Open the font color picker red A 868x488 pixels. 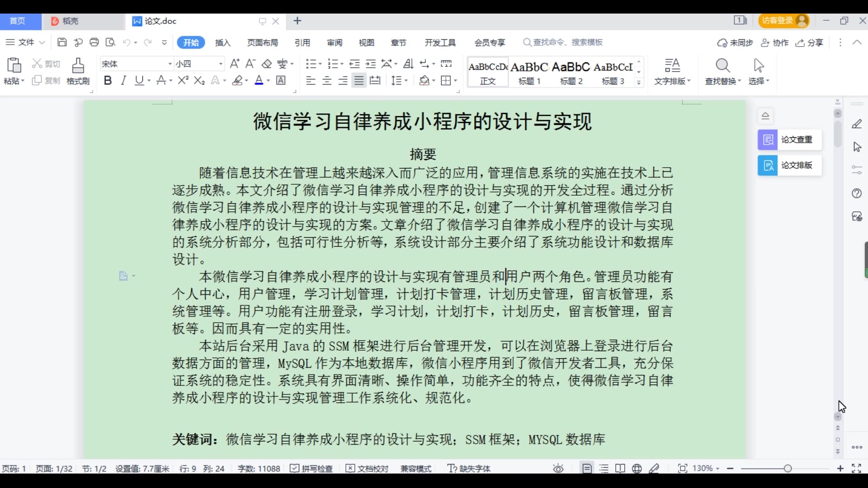[259, 80]
